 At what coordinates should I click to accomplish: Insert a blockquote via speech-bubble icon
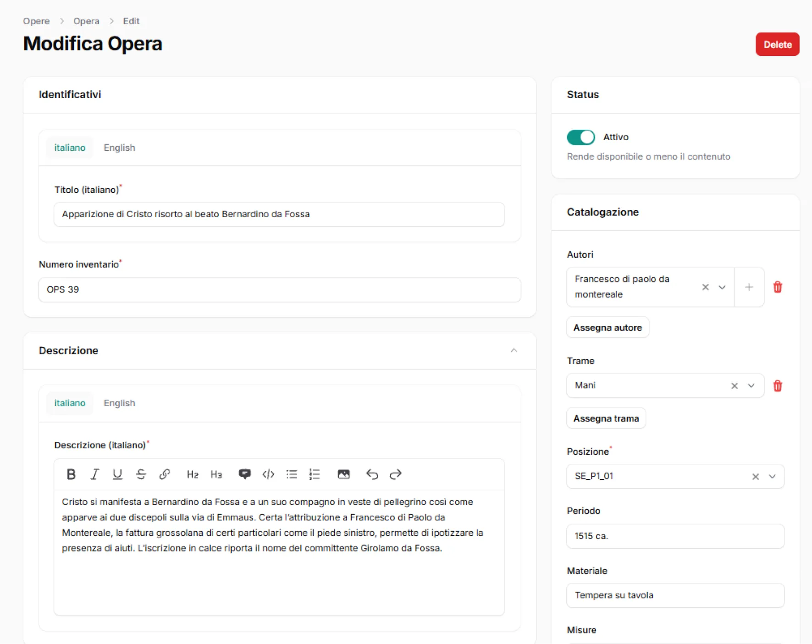(244, 474)
